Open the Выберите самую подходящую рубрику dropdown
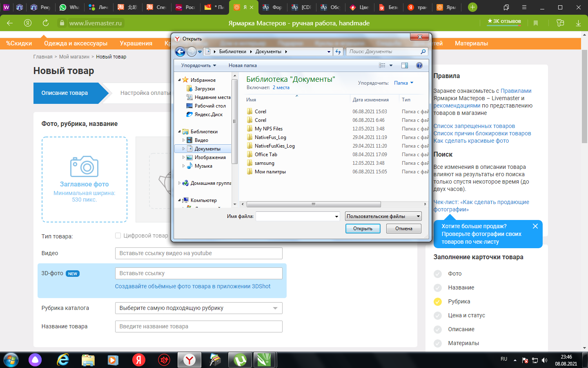 point(199,308)
